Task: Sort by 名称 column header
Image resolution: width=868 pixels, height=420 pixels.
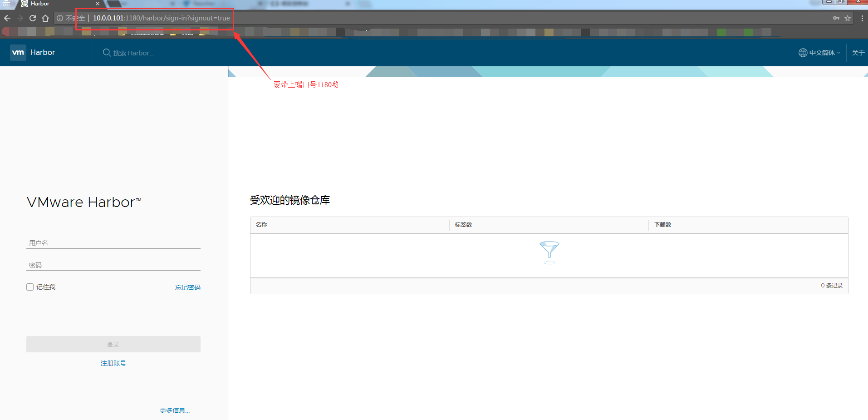Action: click(x=261, y=225)
